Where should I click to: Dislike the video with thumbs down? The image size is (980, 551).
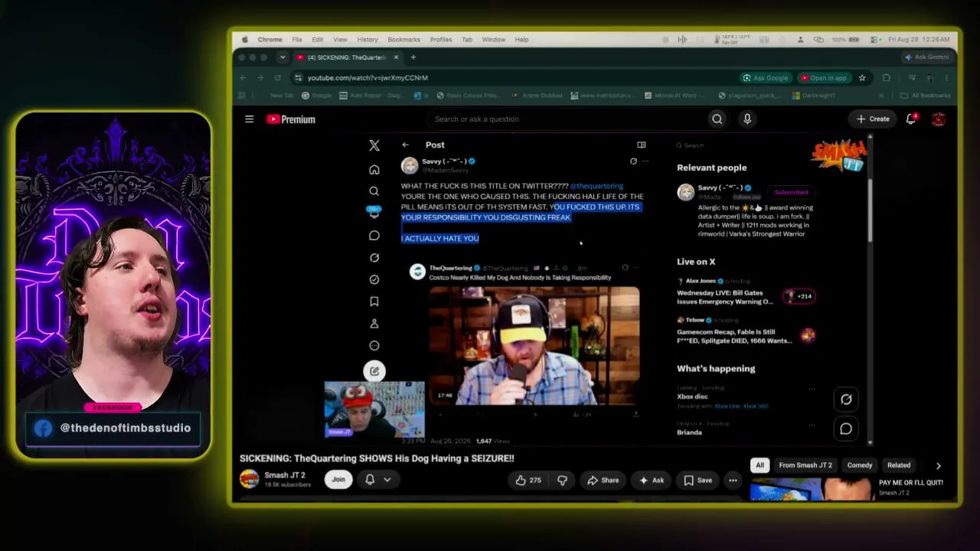point(562,480)
